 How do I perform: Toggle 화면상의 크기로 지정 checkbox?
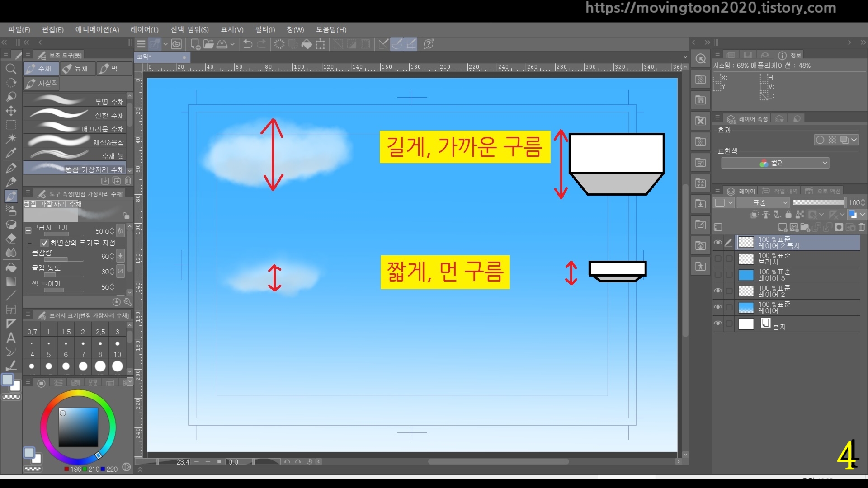[45, 243]
